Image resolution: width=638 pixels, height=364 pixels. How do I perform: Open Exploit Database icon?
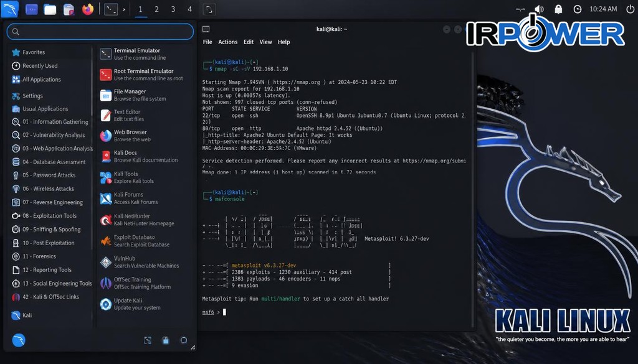106,241
